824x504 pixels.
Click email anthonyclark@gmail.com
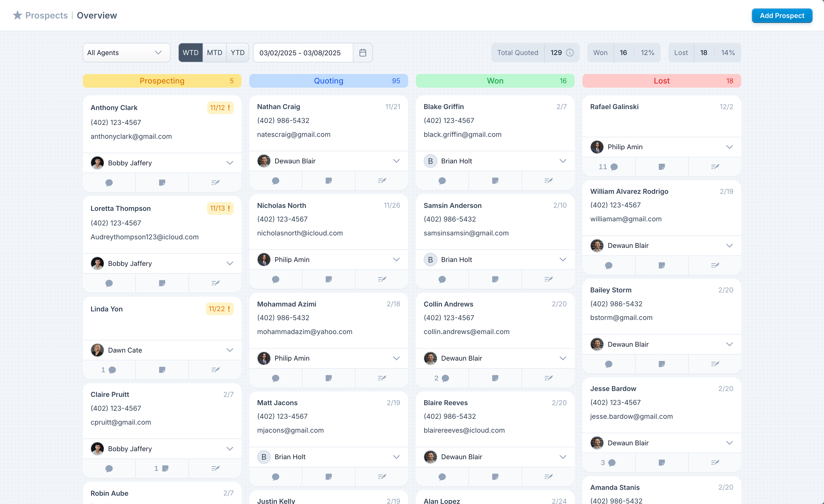coord(131,136)
